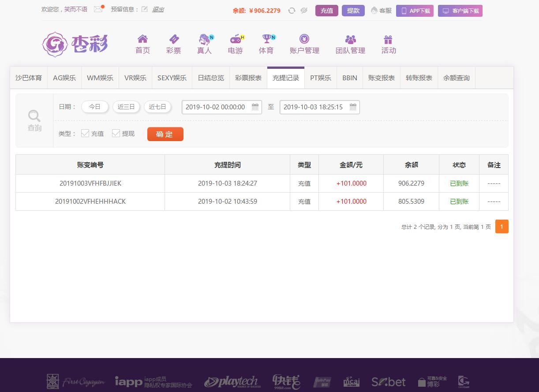The width and height of the screenshot is (539, 392).
Task: Open calendar for end date
Action: pyautogui.click(x=353, y=107)
